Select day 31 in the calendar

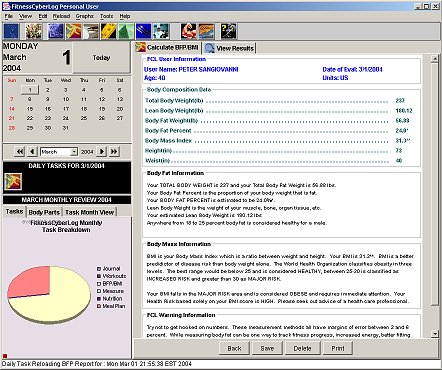pyautogui.click(x=66, y=128)
